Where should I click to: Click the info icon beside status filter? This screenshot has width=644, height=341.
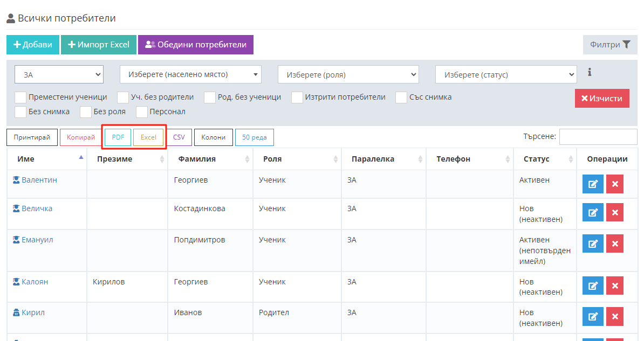pyautogui.click(x=590, y=72)
